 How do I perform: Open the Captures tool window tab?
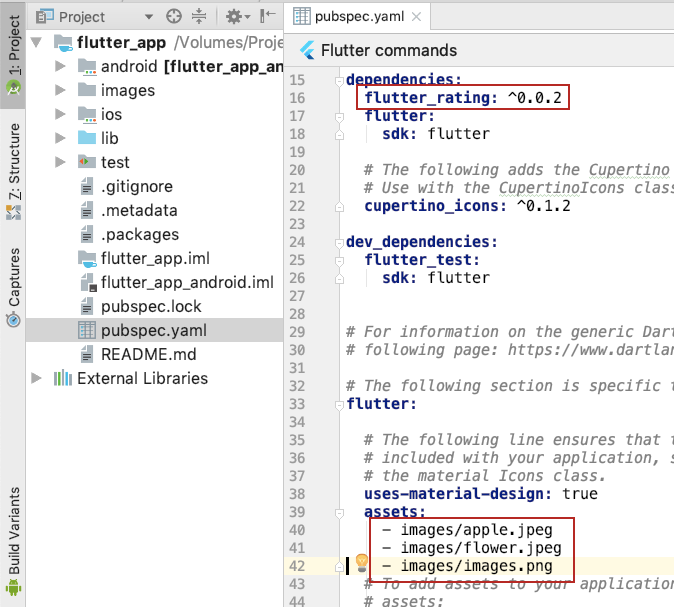(x=13, y=287)
